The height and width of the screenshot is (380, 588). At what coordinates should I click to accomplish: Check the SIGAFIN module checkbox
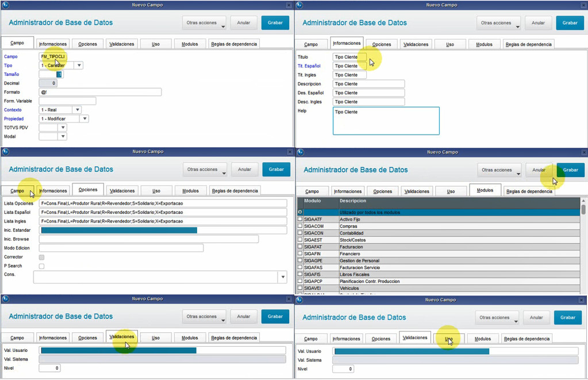pos(300,254)
